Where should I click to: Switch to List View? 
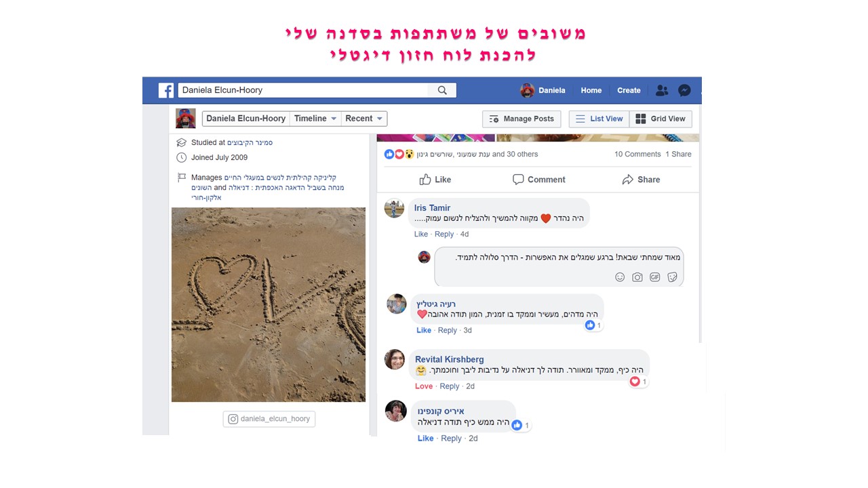tap(599, 119)
